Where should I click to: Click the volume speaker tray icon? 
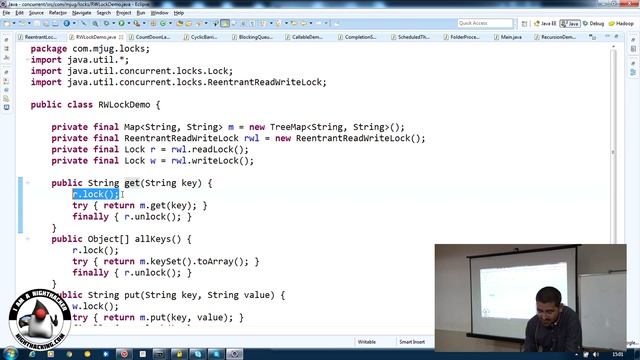click(x=596, y=354)
